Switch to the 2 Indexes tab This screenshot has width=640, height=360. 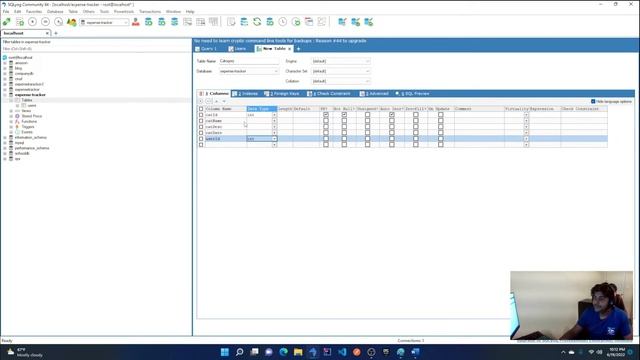(245, 93)
